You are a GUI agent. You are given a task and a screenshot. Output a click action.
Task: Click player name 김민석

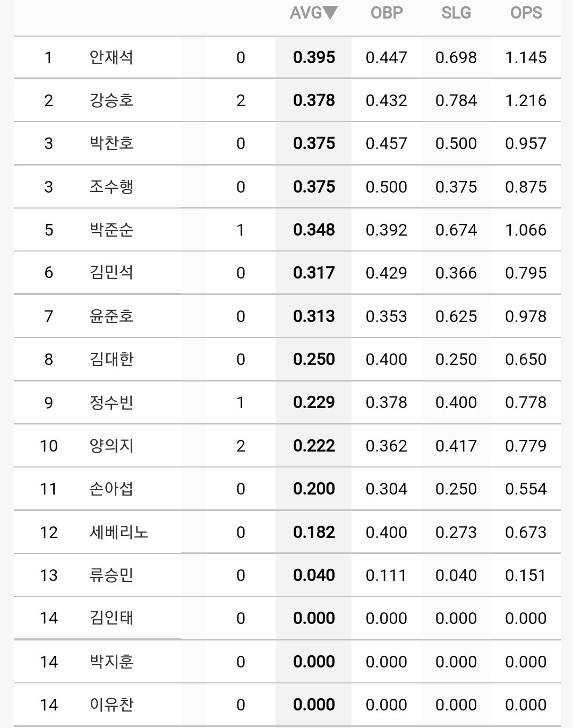111,273
